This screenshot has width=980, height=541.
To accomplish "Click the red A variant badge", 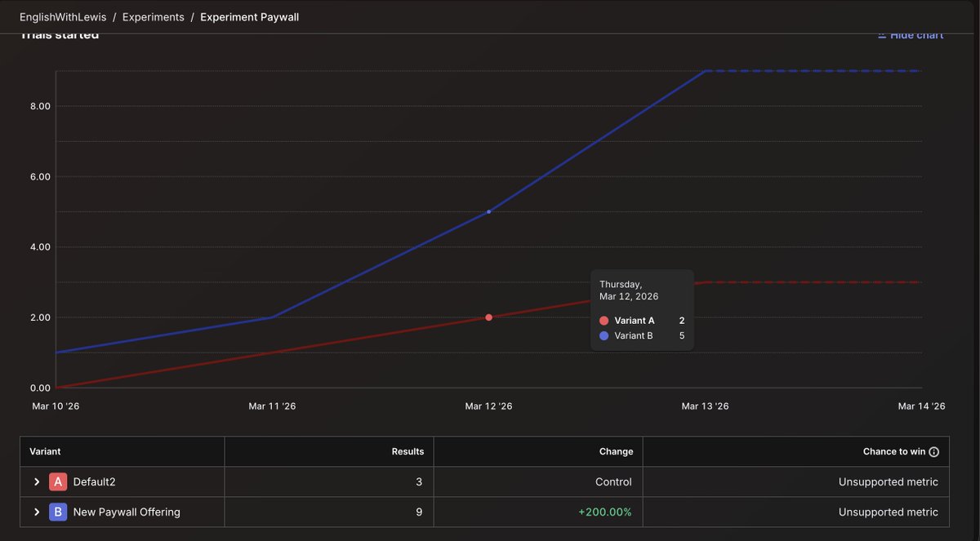I will tap(58, 482).
